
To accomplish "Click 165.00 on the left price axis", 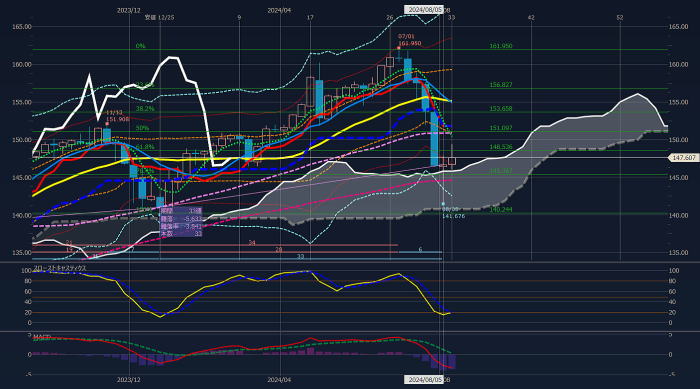I will click(x=21, y=27).
